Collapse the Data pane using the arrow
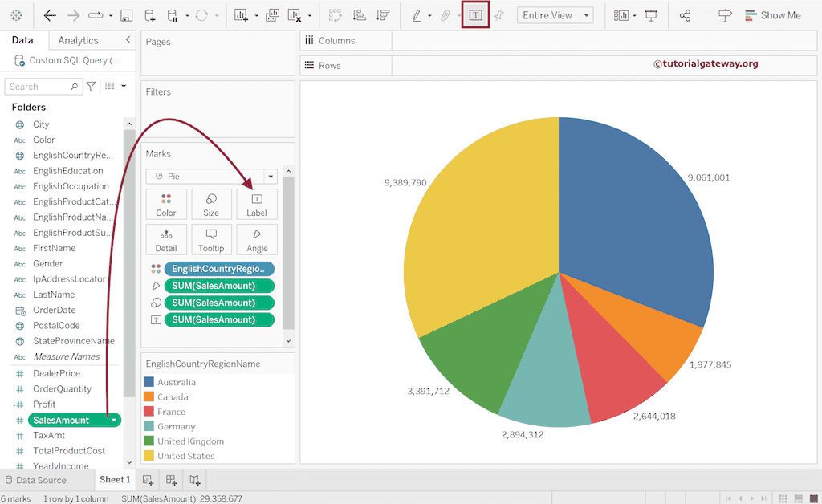822x504 pixels. click(128, 40)
